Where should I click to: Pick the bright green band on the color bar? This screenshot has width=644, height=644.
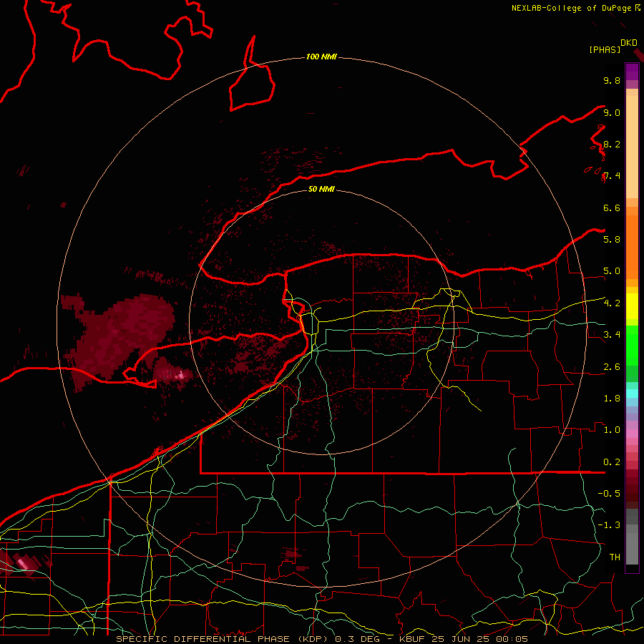click(632, 346)
